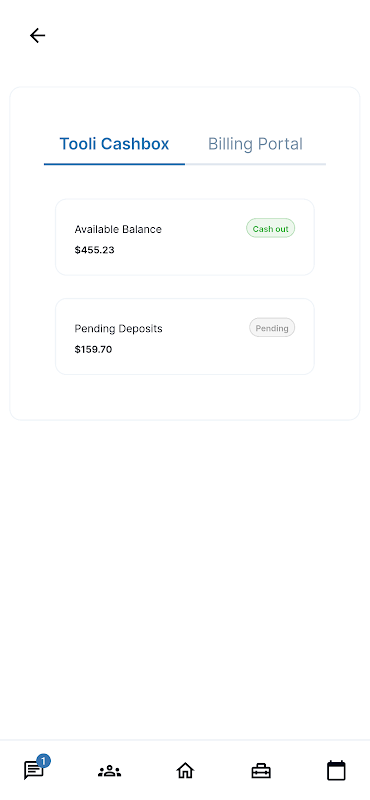Click the gray underline below Billing Portal
The height and width of the screenshot is (800, 370).
coord(256,164)
